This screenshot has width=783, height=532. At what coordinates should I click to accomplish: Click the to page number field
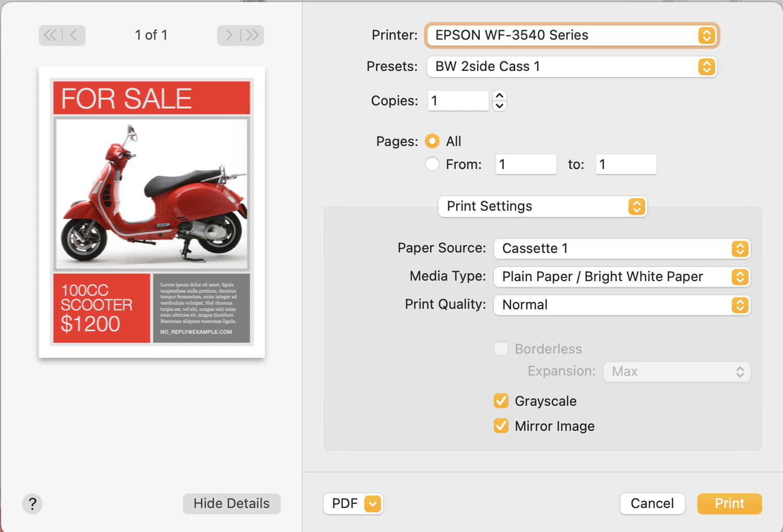[626, 164]
